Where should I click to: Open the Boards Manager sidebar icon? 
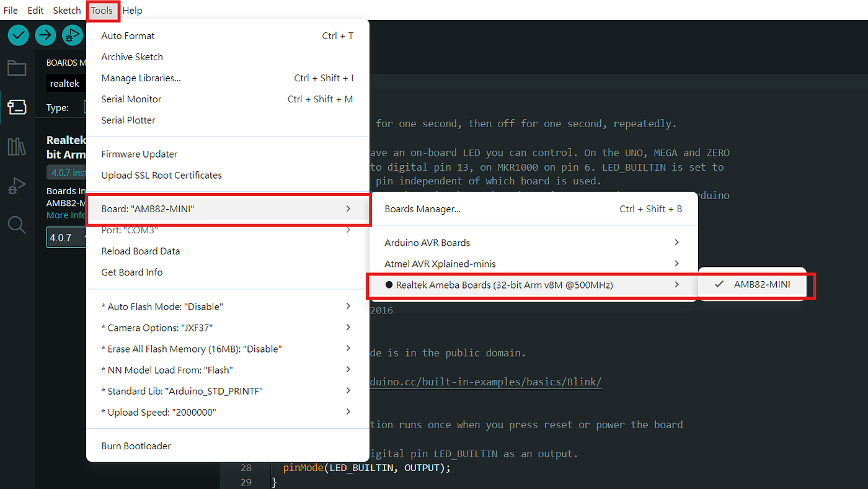pos(17,107)
